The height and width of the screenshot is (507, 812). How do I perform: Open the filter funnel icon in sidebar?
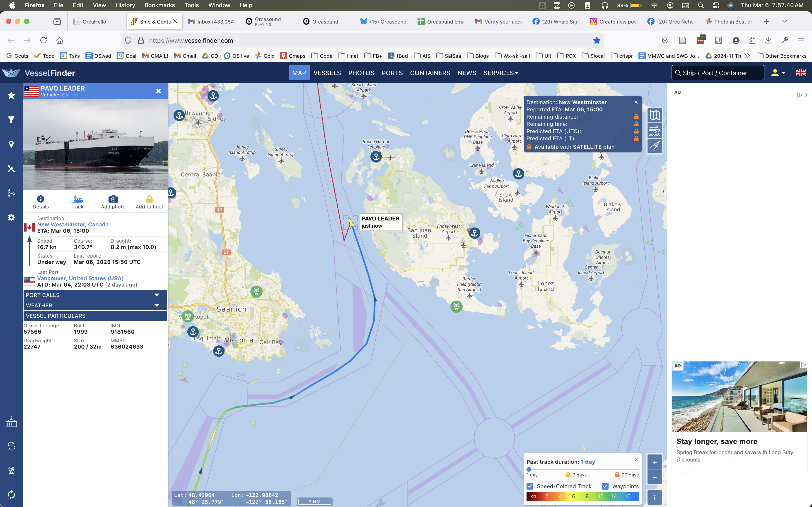pyautogui.click(x=11, y=120)
